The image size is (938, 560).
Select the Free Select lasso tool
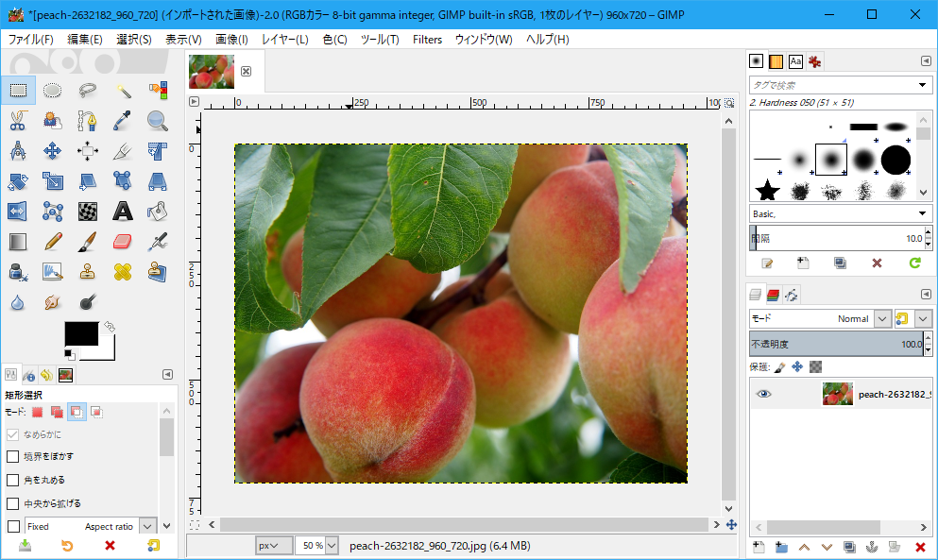(x=87, y=91)
